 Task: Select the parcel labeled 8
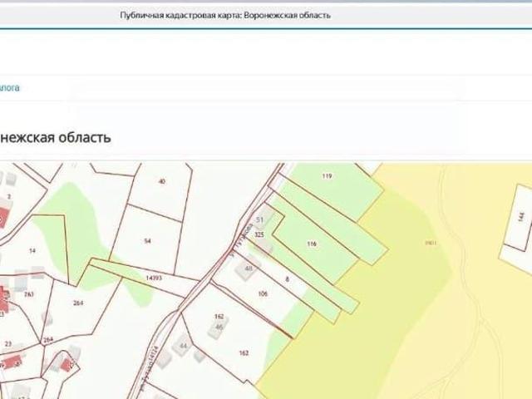pos(288,279)
